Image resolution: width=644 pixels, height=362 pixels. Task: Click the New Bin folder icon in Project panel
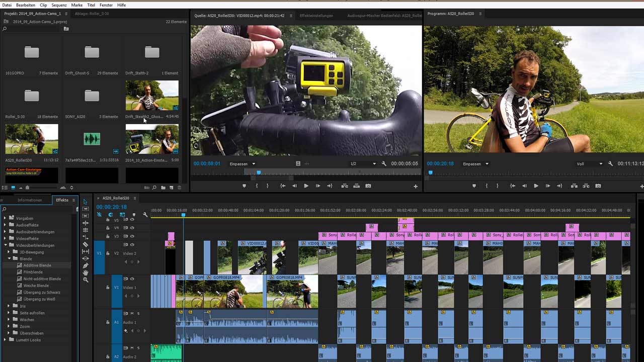pos(163,188)
